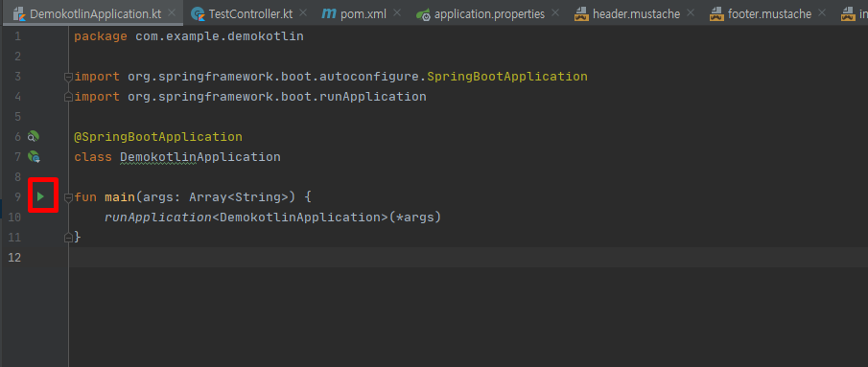The image size is (868, 367).
Task: Click fold end marker on line 11
Action: pyautogui.click(x=69, y=237)
